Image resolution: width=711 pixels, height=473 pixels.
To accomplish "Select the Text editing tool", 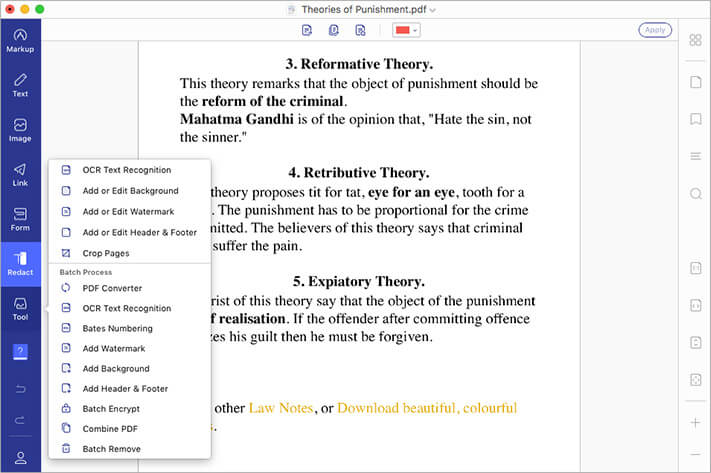I will (20, 85).
